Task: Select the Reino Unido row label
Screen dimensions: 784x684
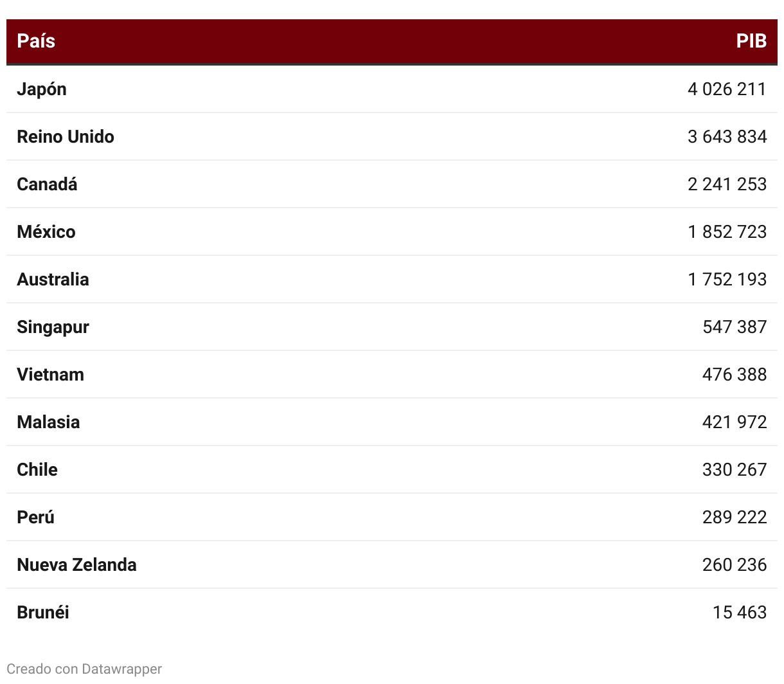Action: point(66,136)
